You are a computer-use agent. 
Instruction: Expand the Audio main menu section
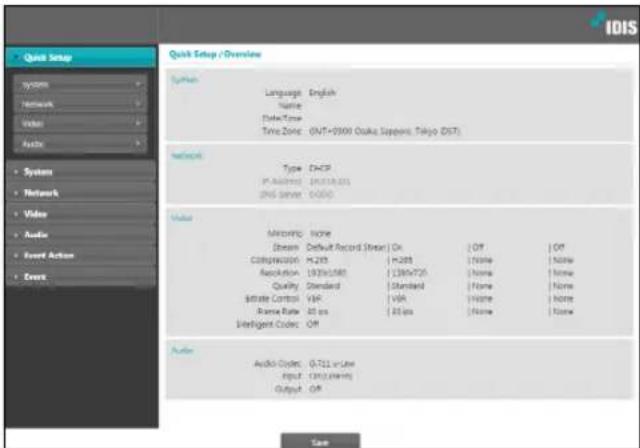tap(80, 235)
